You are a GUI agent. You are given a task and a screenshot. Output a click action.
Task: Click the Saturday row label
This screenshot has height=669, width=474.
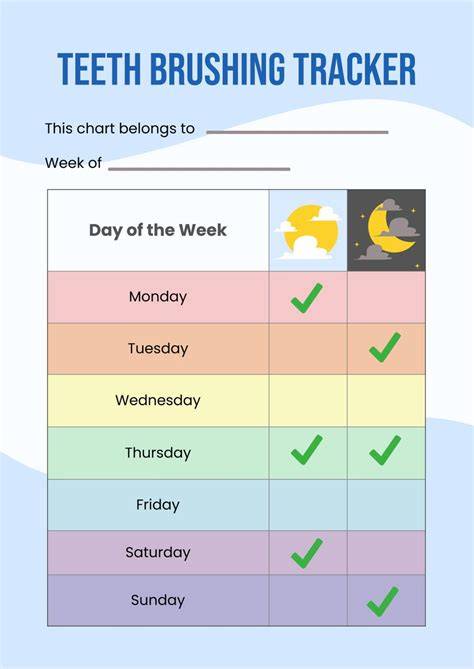(158, 553)
